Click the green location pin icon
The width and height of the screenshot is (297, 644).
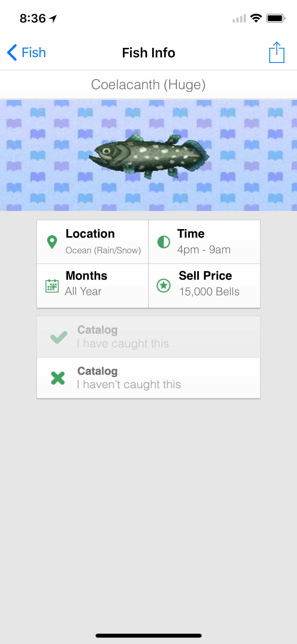(52, 242)
